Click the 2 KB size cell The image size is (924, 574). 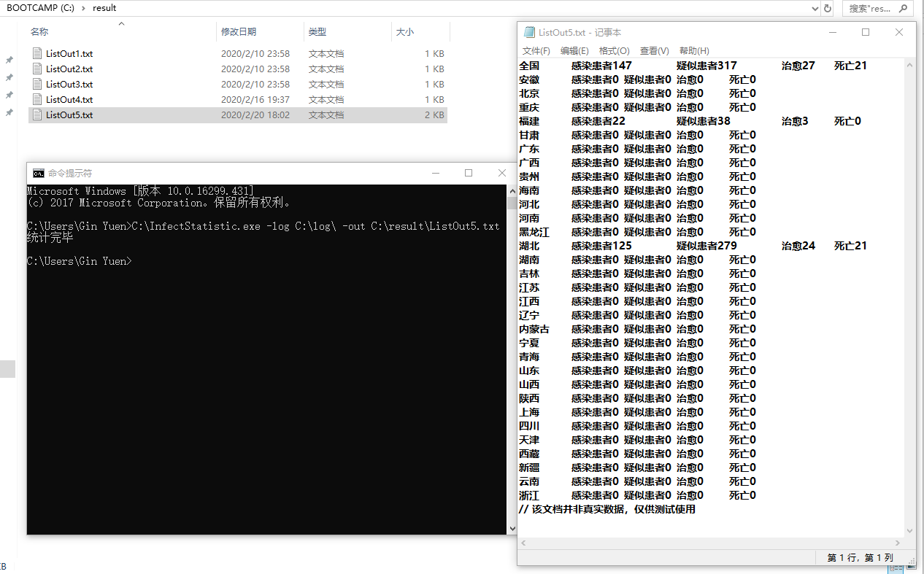point(434,115)
